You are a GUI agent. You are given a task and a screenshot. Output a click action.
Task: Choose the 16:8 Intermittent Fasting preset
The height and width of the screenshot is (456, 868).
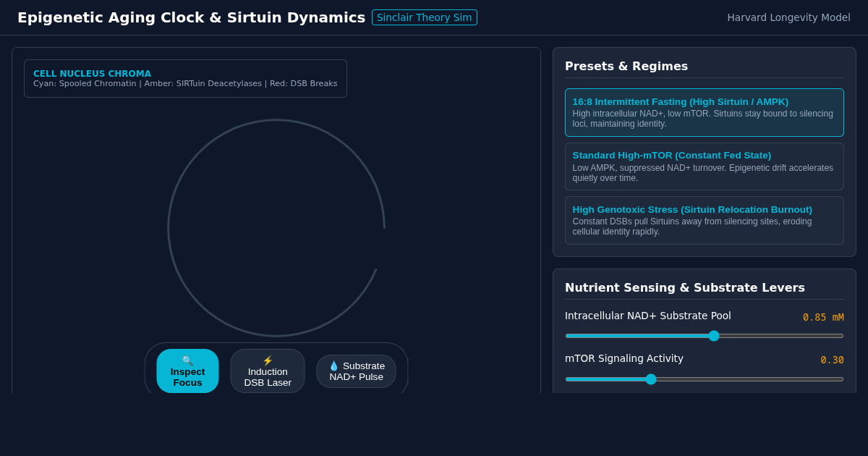pos(705,112)
